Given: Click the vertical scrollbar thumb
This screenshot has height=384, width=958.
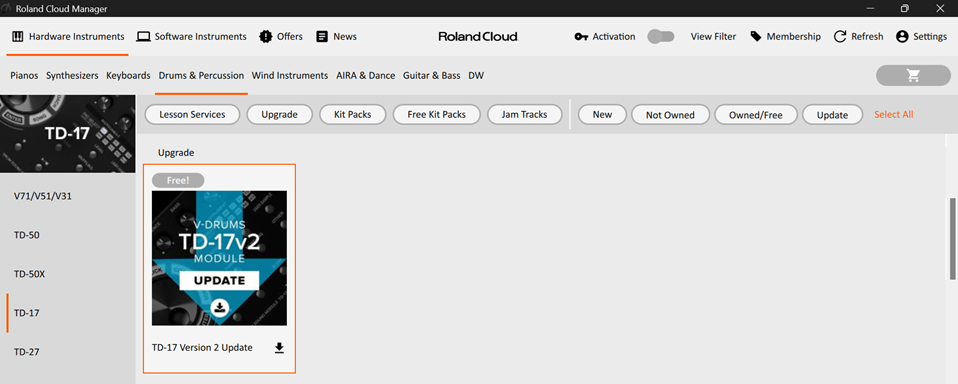Looking at the screenshot, I should 952,239.
